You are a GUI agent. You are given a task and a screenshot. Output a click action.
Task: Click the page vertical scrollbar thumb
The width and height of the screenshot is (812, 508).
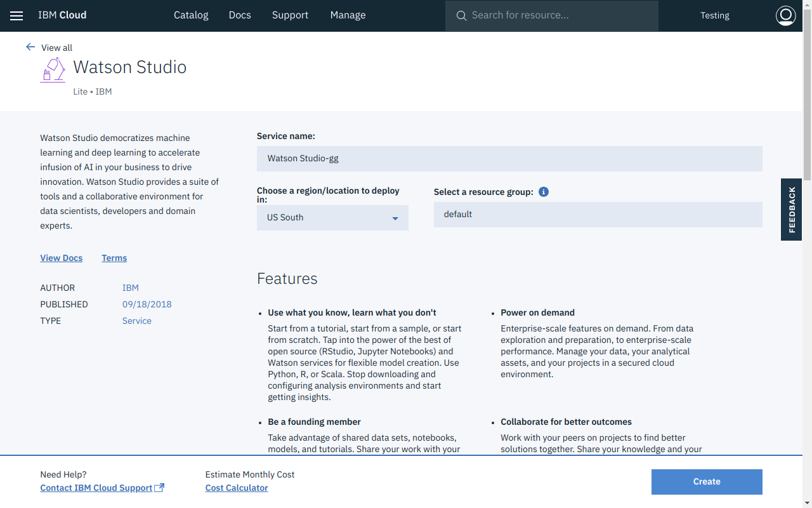click(x=807, y=95)
